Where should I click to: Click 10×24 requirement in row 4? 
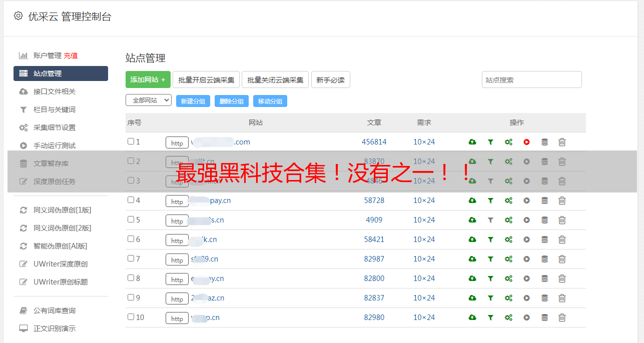tap(424, 200)
